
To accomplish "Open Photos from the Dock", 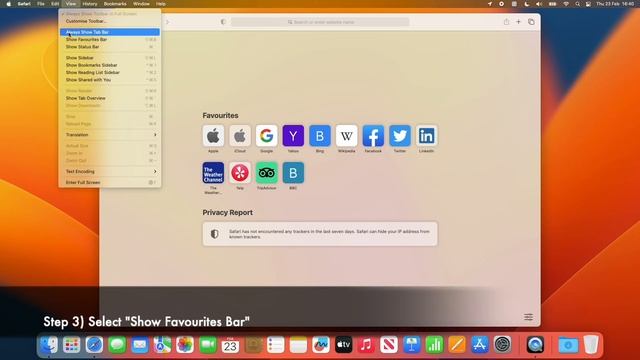I will (x=185, y=345).
